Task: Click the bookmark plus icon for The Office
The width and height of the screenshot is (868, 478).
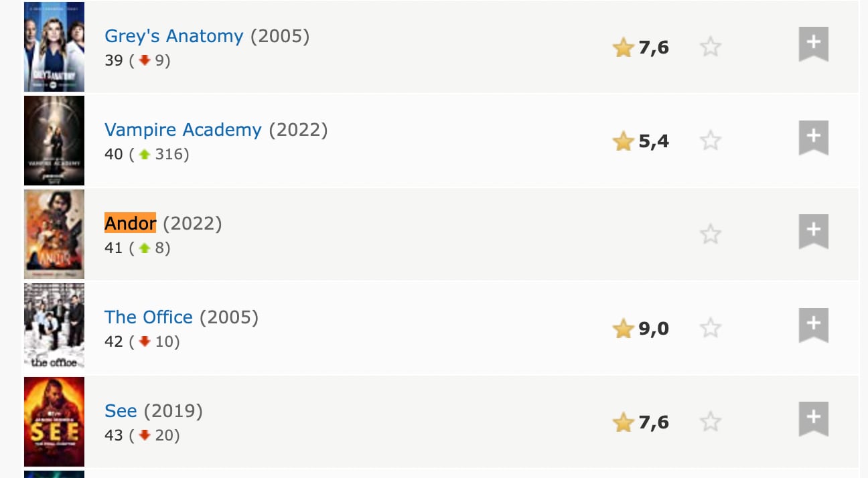Action: (x=813, y=324)
